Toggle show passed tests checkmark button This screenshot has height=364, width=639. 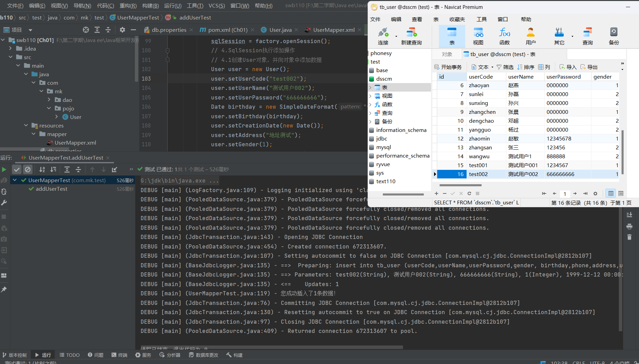(17, 169)
